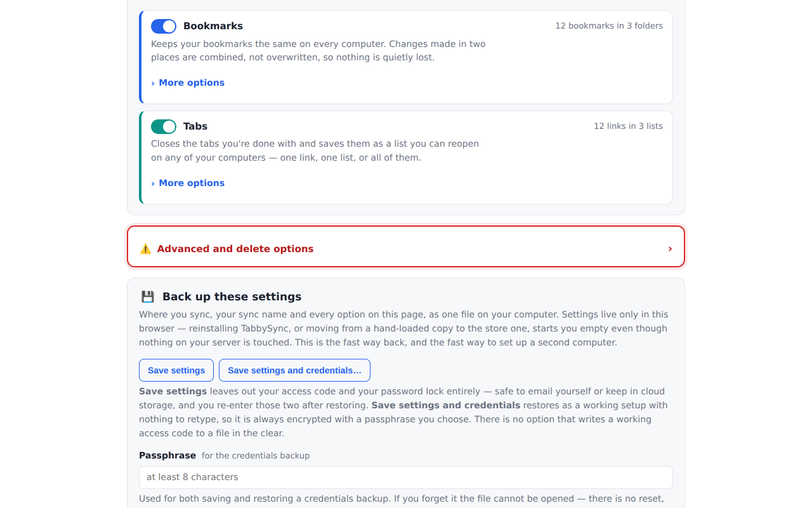This screenshot has width=812, height=508.
Task: Click the floppy disk backup icon
Action: (x=148, y=297)
